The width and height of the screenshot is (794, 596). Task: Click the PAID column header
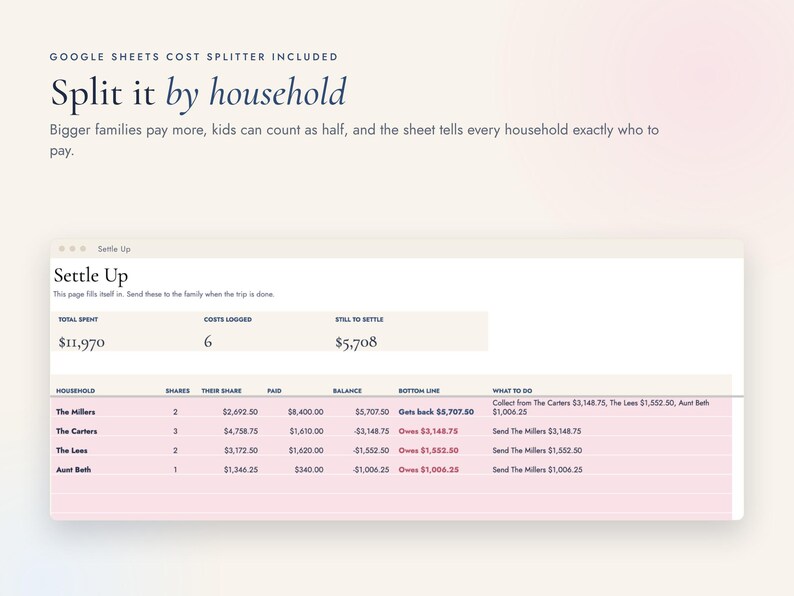click(274, 391)
